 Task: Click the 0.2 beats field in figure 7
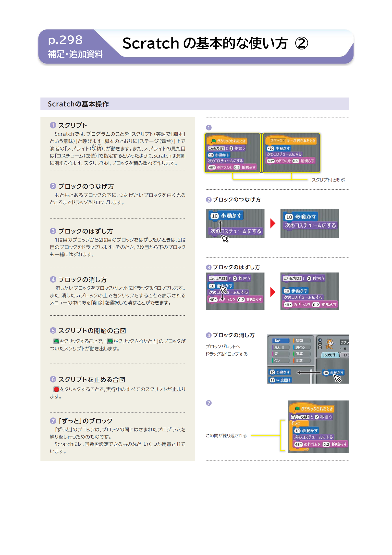(326, 444)
